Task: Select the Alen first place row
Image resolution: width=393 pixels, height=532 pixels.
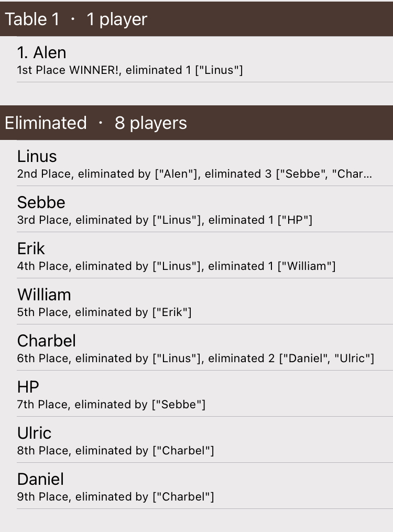Action: pyautogui.click(x=196, y=59)
